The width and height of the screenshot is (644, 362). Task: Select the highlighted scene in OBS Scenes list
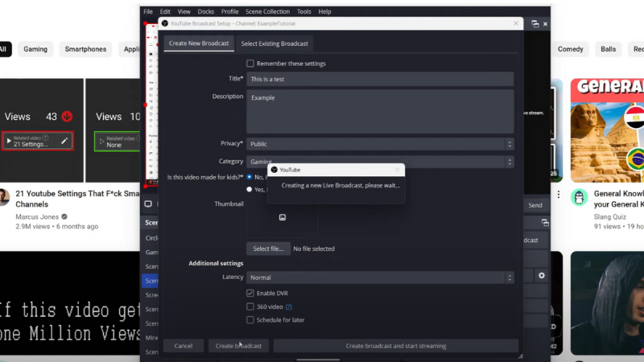(151, 281)
